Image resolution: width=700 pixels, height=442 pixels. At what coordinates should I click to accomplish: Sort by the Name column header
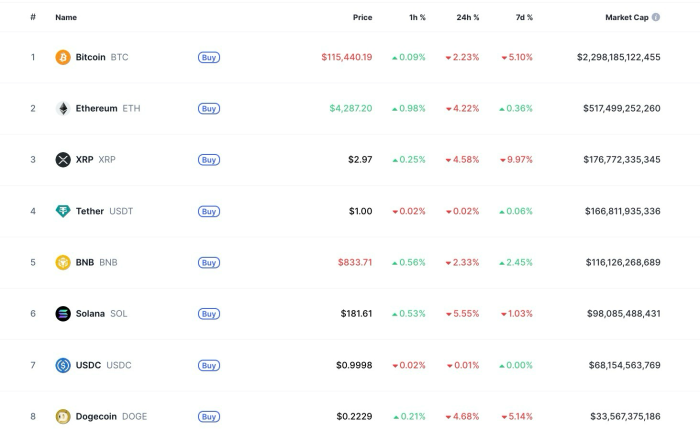coord(66,17)
